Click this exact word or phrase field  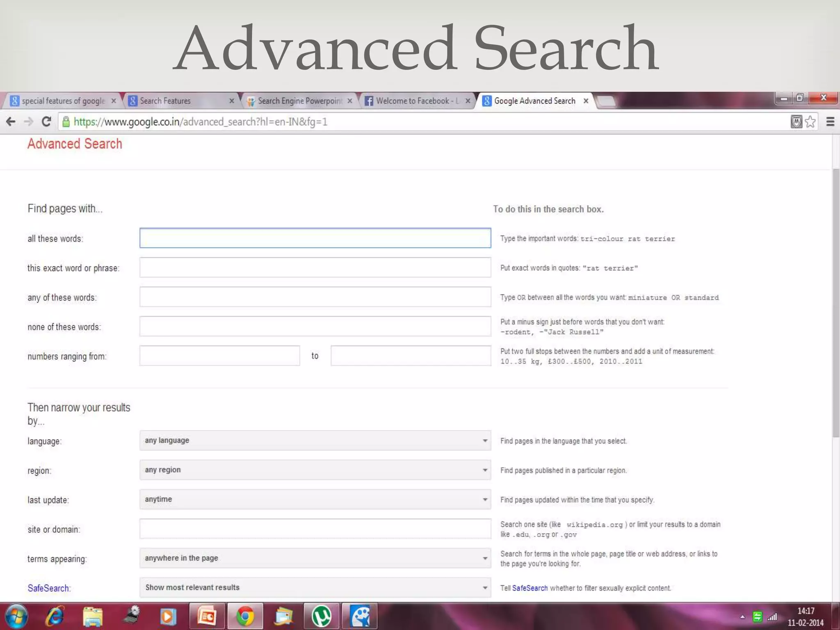click(x=315, y=267)
